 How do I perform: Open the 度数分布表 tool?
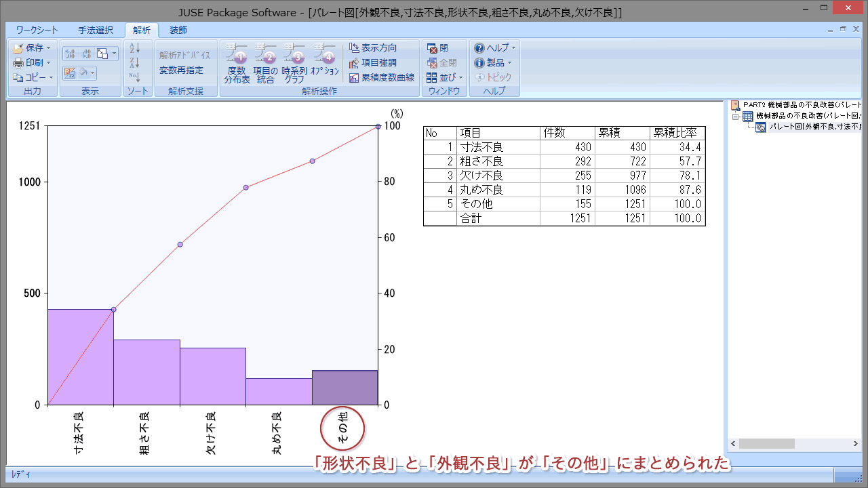[237, 63]
